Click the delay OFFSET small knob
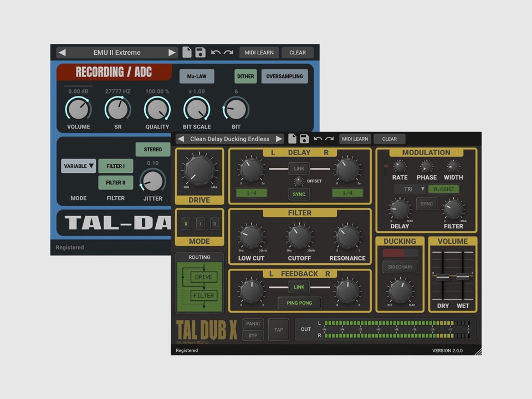Screen dimensions: 532x399 (x=299, y=182)
